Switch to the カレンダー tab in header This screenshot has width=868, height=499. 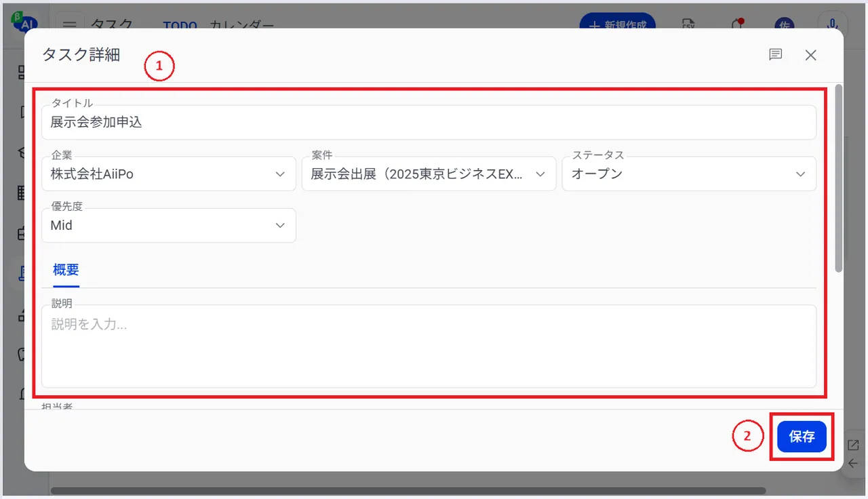242,25
